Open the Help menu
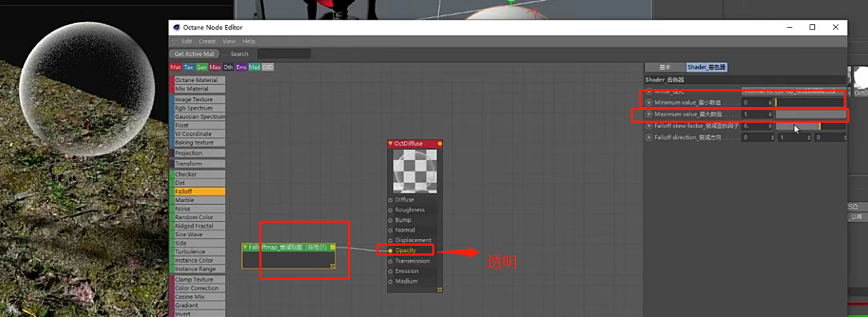 coord(249,41)
